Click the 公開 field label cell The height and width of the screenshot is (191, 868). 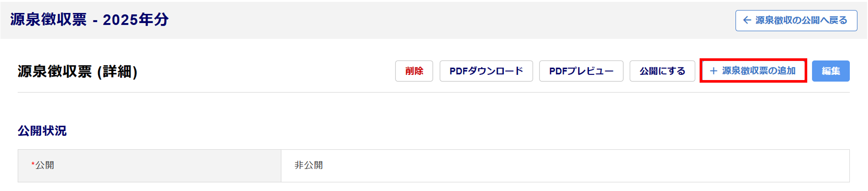coord(149,165)
